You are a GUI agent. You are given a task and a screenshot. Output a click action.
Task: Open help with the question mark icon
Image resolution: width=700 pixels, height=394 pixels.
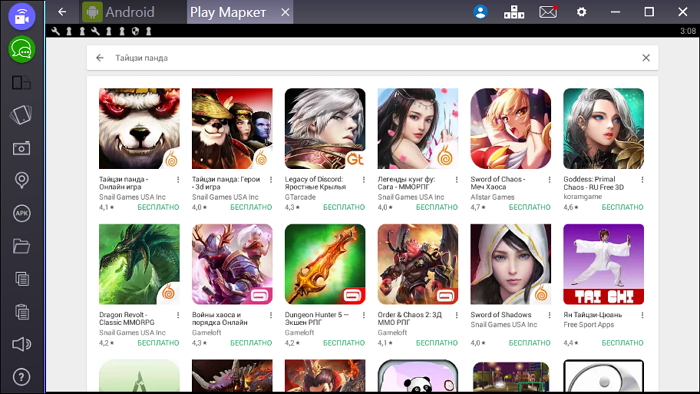(21, 377)
